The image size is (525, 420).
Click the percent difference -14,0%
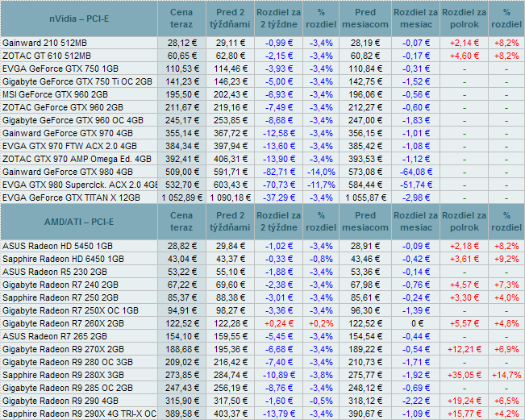(321, 172)
